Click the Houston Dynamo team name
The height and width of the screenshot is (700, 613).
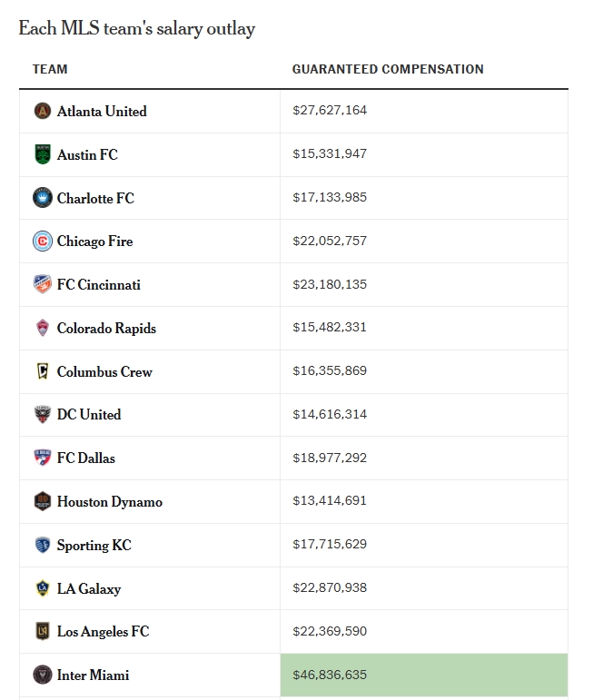(110, 501)
